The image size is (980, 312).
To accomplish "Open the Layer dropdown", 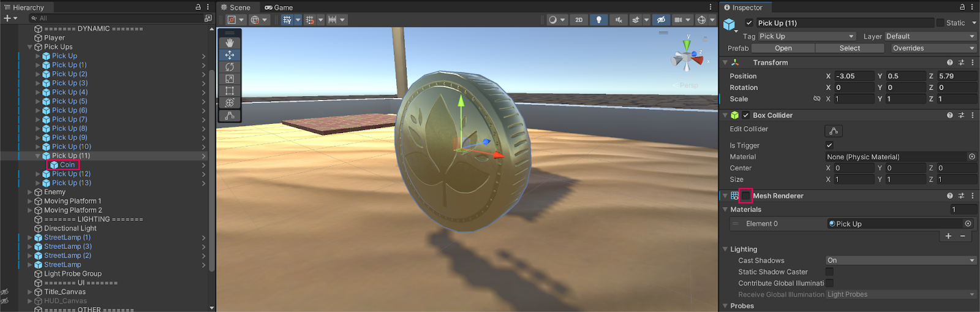I will click(x=930, y=36).
